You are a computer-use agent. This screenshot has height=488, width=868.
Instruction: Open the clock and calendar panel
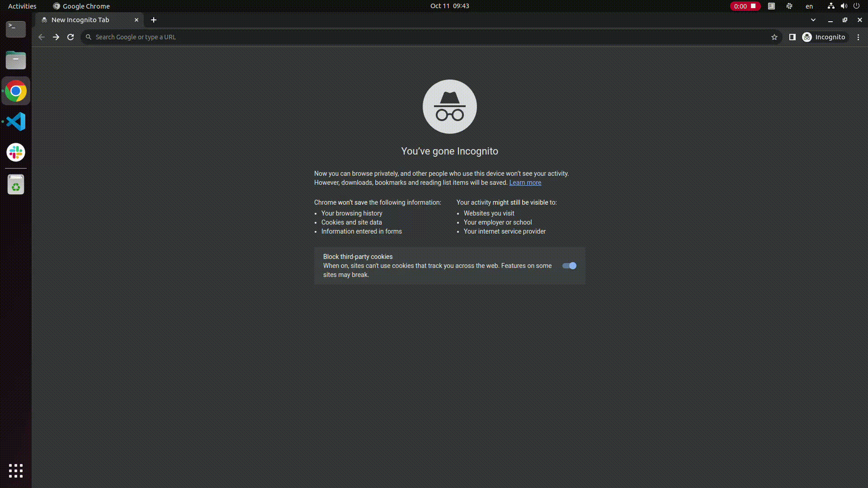click(450, 6)
